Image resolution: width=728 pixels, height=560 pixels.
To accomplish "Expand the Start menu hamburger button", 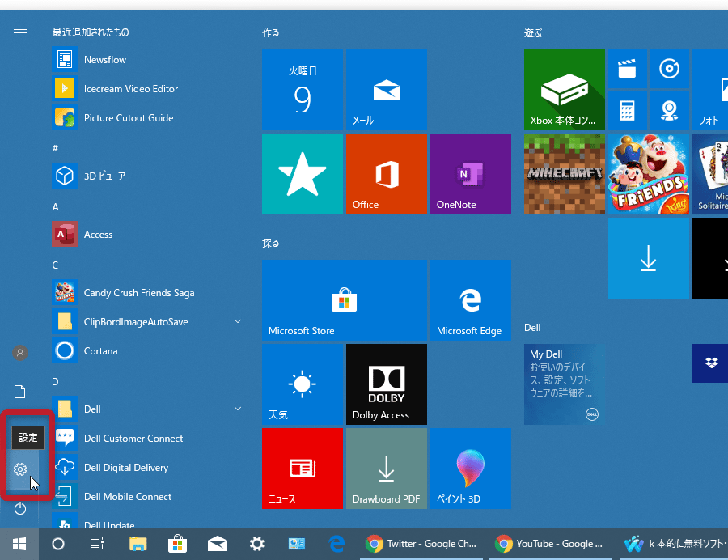I will 20,33.
